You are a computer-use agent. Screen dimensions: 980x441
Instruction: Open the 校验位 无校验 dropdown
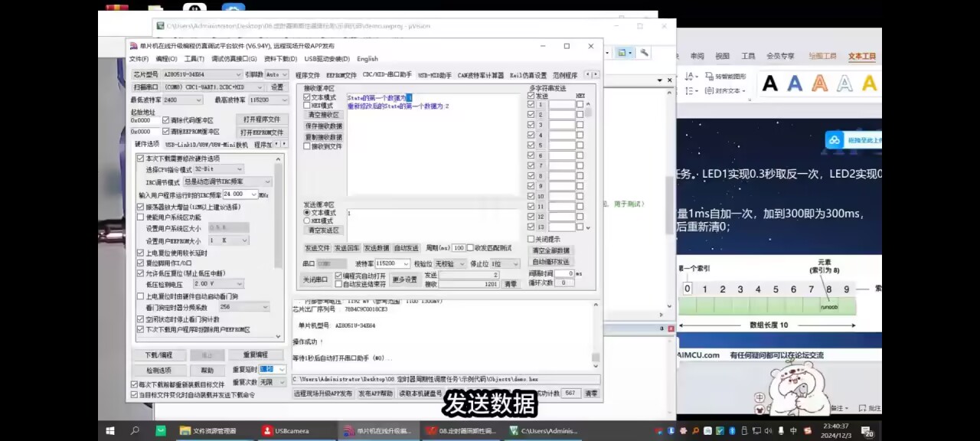(x=450, y=263)
